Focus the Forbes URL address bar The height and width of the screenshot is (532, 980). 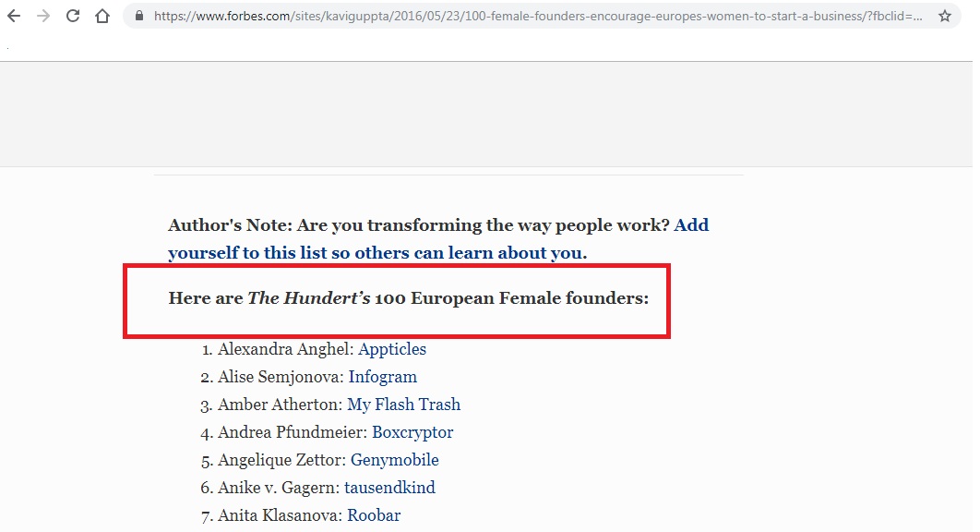click(535, 16)
